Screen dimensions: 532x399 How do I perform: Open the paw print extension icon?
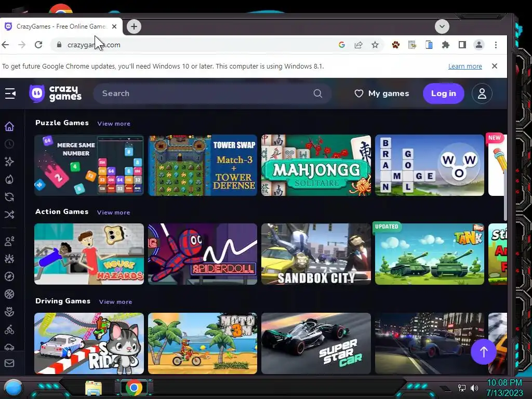coord(395,45)
